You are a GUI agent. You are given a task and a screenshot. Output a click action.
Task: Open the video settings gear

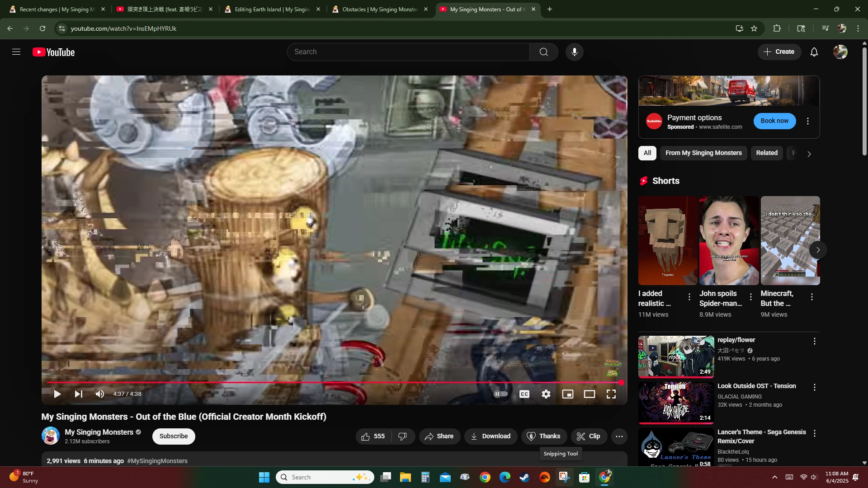[x=546, y=394]
